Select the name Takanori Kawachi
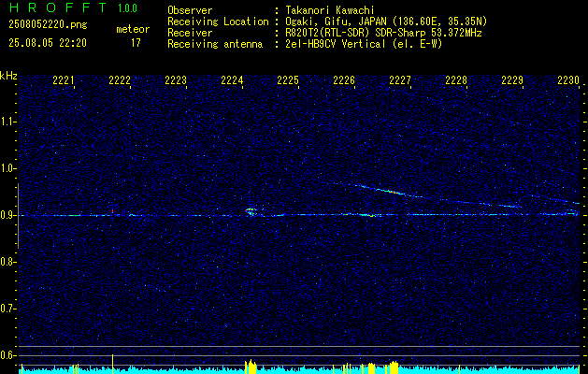 tap(330, 10)
